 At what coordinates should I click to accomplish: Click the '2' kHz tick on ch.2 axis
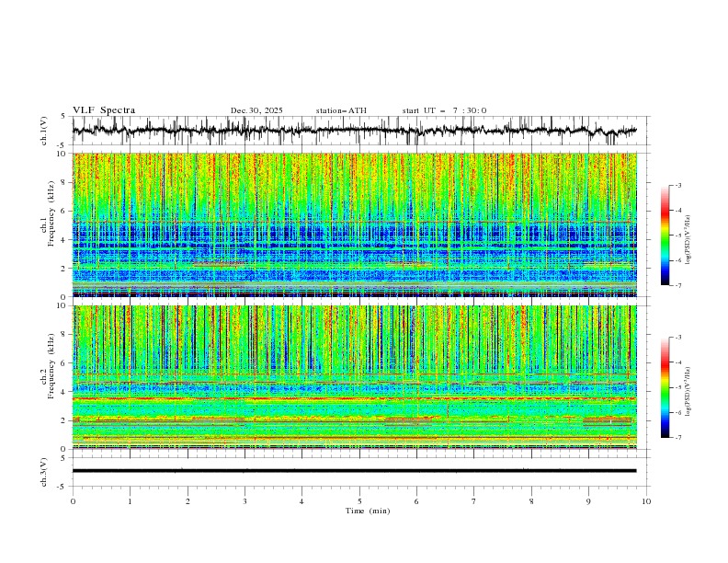click(64, 420)
